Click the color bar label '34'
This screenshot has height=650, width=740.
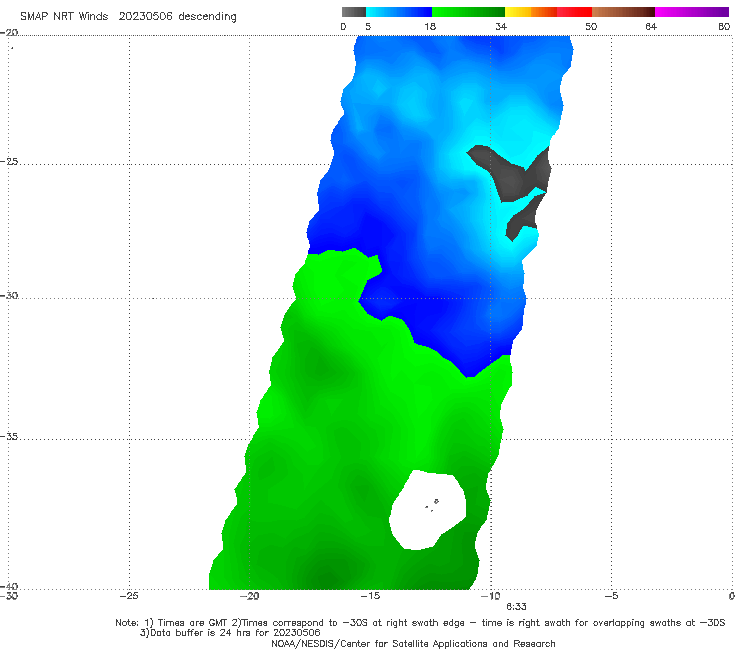(501, 26)
